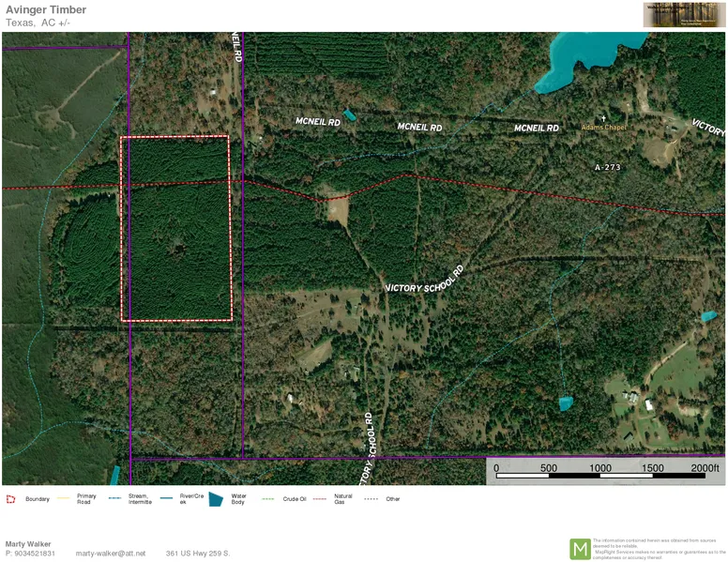The height and width of the screenshot is (562, 728).
Task: Click the teal Water Body legend symbol
Action: 215,499
